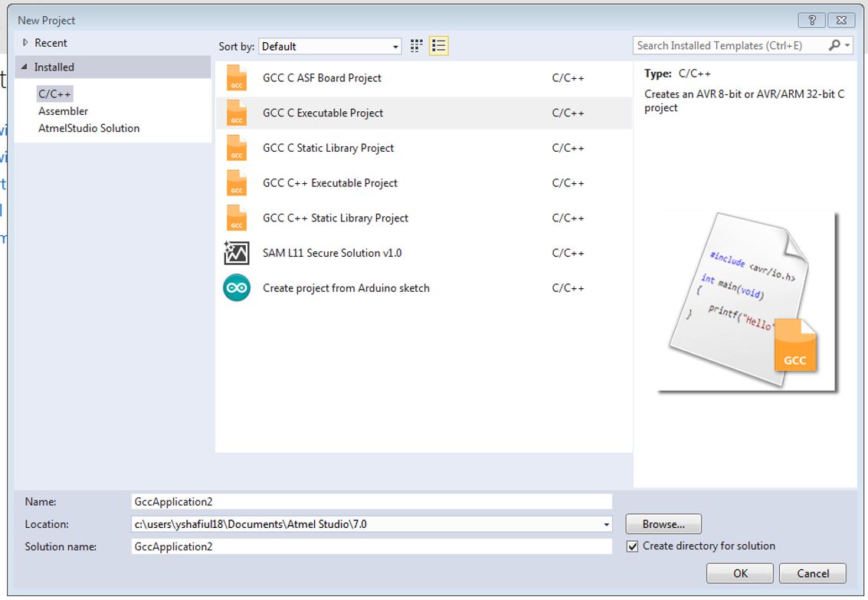The height and width of the screenshot is (600, 868).
Task: Select Create project from Arduino sketch entry
Action: point(424,288)
